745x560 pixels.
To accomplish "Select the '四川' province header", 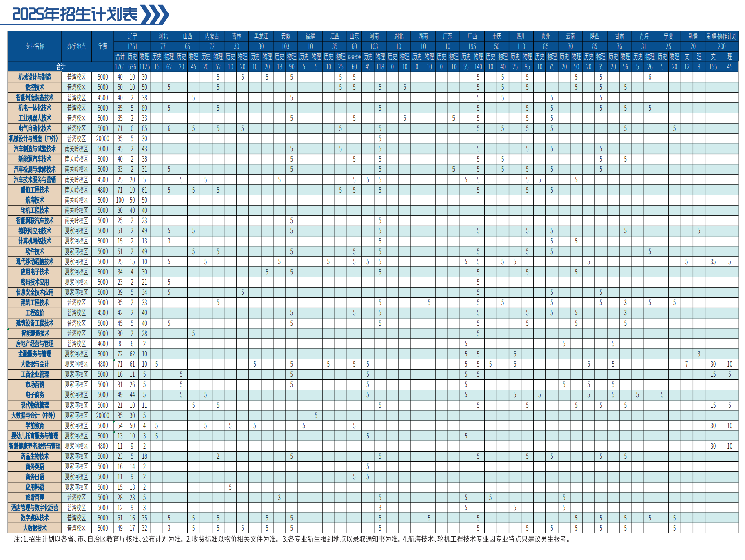I will pyautogui.click(x=521, y=36).
